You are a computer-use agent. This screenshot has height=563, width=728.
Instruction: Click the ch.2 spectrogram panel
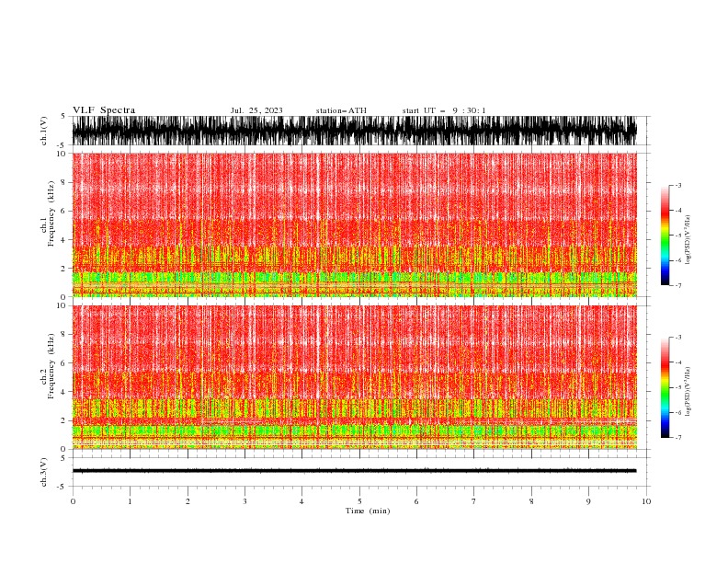pyautogui.click(x=354, y=377)
